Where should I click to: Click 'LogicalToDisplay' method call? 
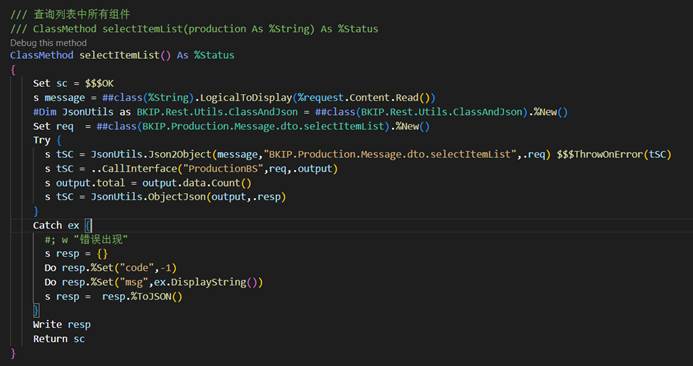point(246,98)
